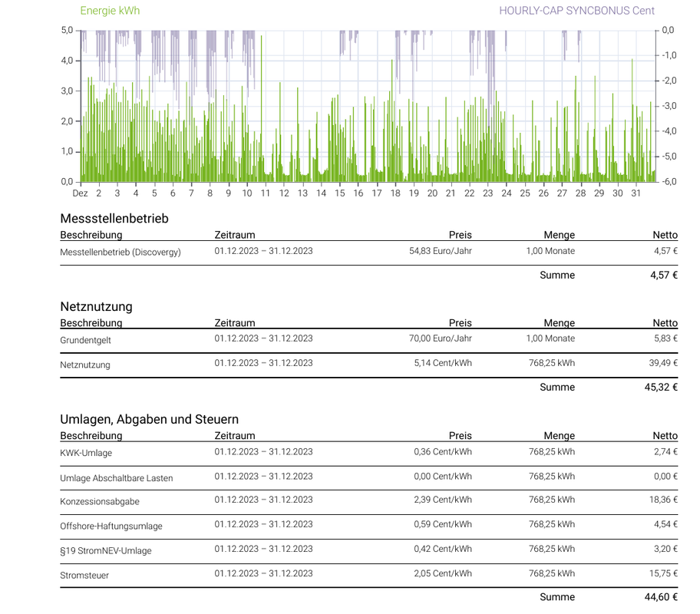Click the 'Energie kWh' chart legend label
The image size is (700, 614).
pyautogui.click(x=110, y=11)
